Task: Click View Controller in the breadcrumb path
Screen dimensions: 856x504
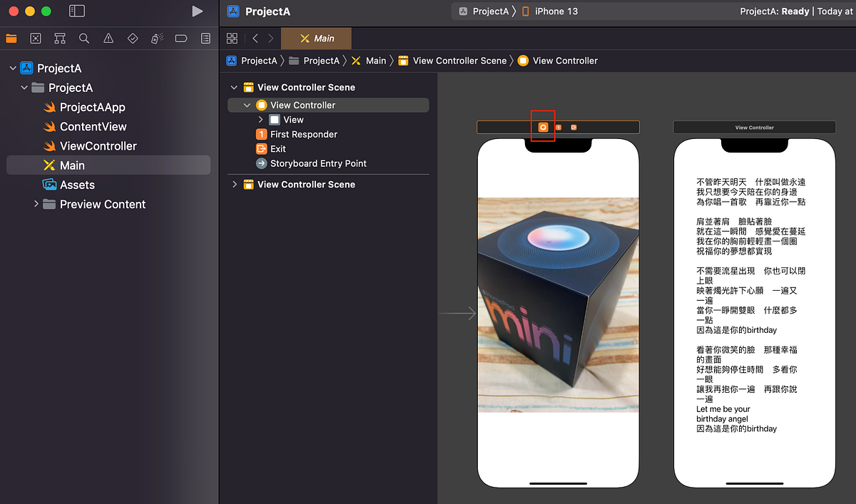Action: (x=564, y=61)
